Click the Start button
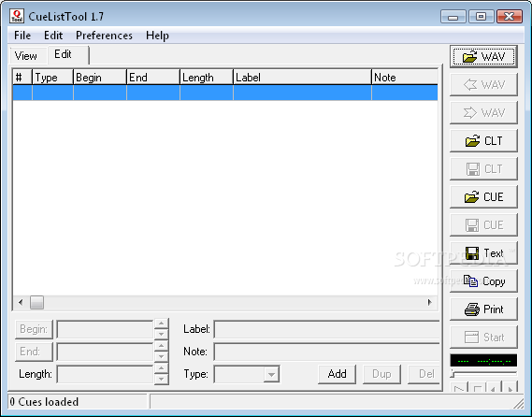532x417 pixels. click(x=483, y=338)
